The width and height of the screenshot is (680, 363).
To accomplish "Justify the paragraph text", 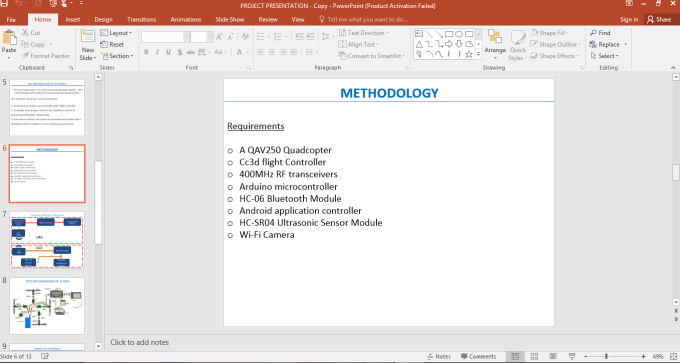I will pos(294,52).
